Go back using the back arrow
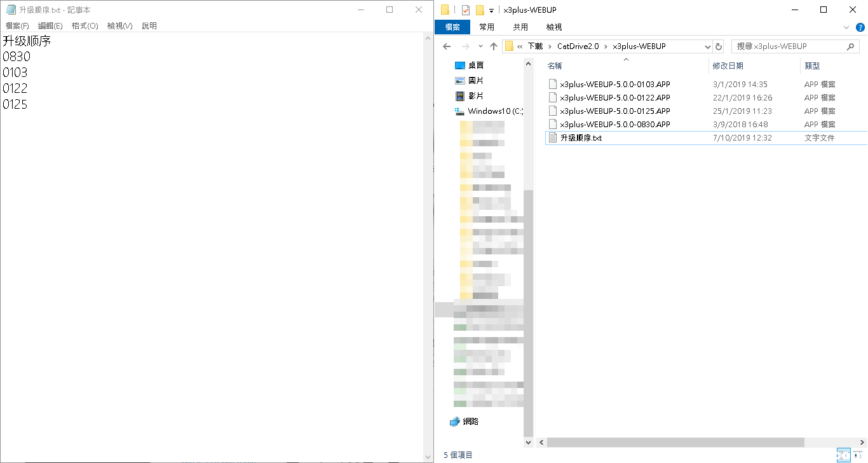The image size is (868, 463). [447, 46]
